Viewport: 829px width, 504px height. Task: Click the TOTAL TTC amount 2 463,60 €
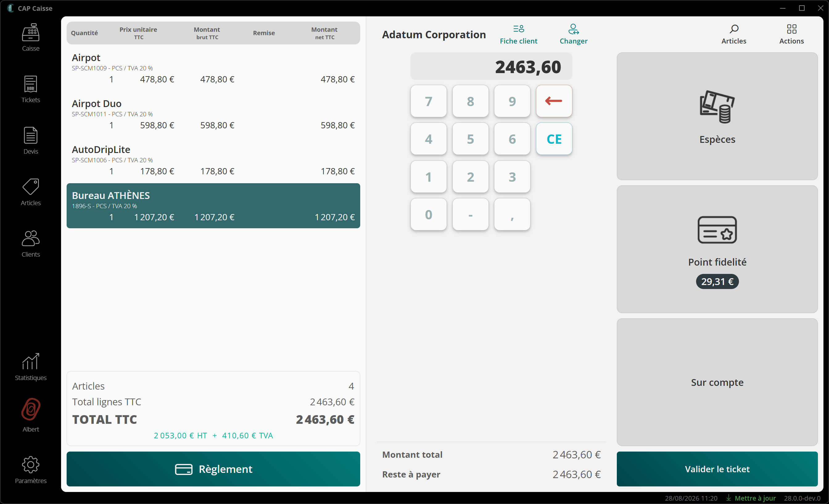325,419
